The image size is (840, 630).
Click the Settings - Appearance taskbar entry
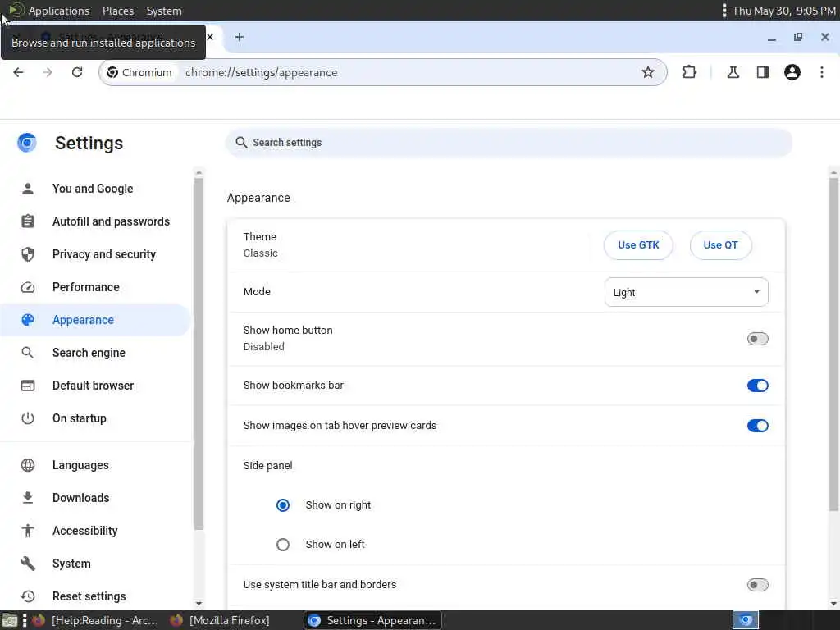coord(373,620)
